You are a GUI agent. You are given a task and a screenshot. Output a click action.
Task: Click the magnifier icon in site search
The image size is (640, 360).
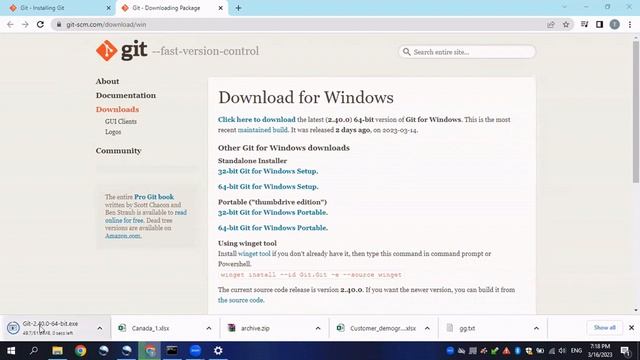tap(407, 52)
